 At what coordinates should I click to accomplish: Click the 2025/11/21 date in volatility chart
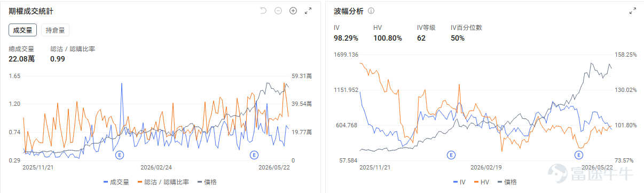click(374, 167)
